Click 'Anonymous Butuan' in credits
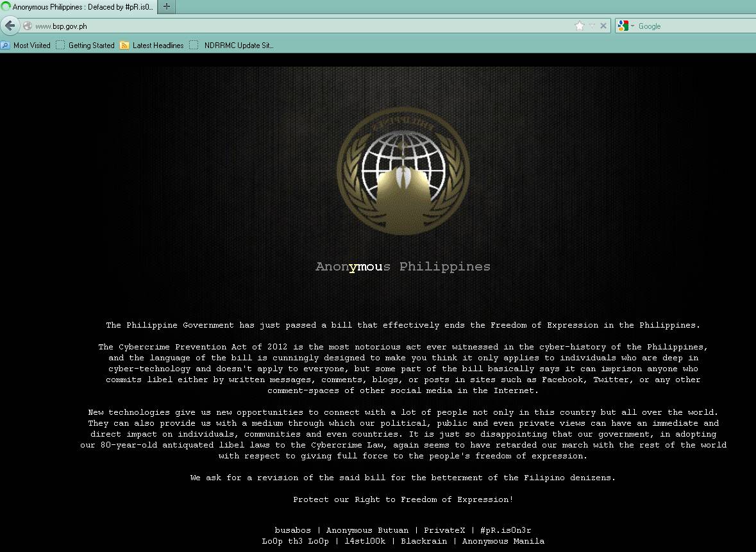756x552 pixels. coord(367,530)
